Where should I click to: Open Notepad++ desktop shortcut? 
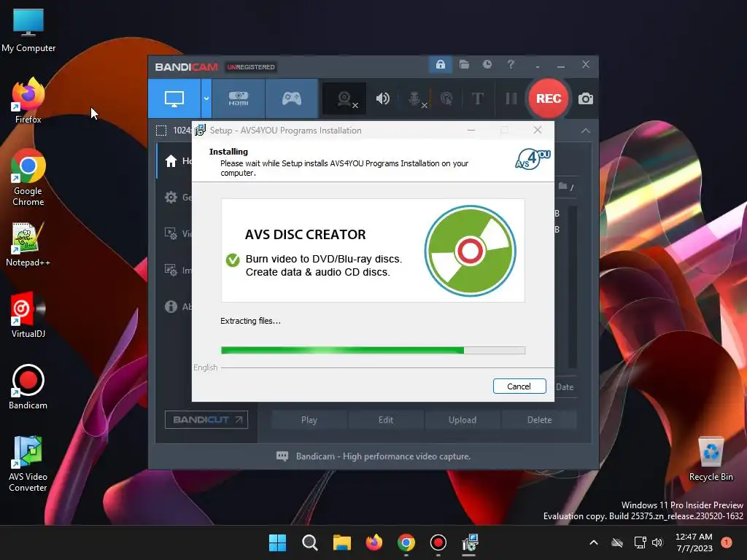28,244
